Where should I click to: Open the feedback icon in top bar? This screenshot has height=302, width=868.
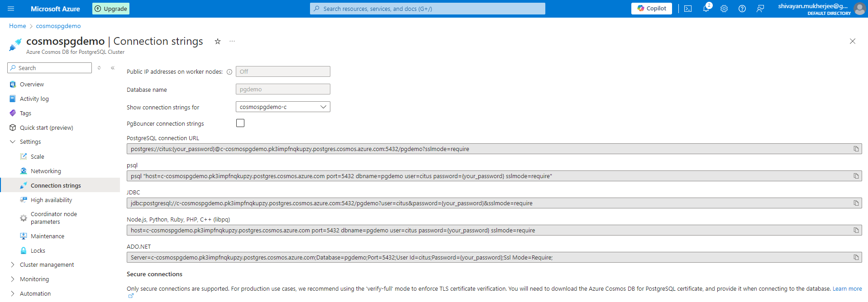(x=760, y=9)
